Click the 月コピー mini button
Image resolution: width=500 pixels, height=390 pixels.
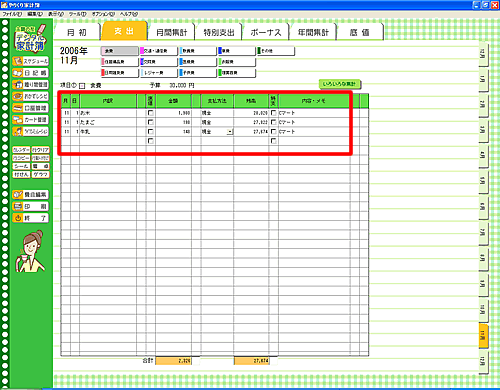(x=21, y=158)
